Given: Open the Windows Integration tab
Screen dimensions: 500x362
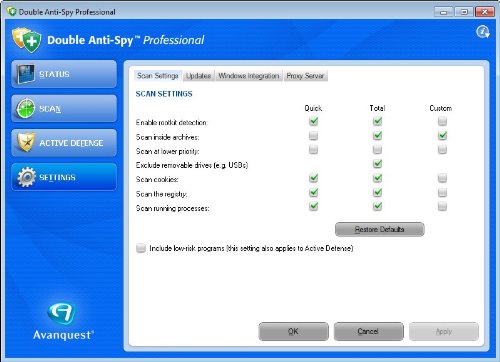Looking at the screenshot, I should point(249,76).
